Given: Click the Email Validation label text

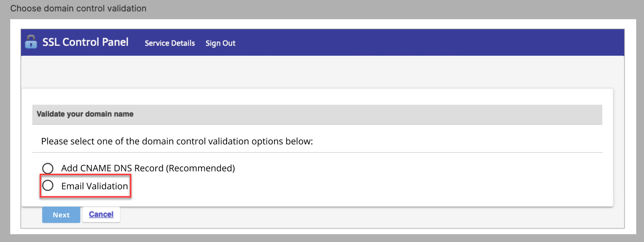Looking at the screenshot, I should (94, 186).
